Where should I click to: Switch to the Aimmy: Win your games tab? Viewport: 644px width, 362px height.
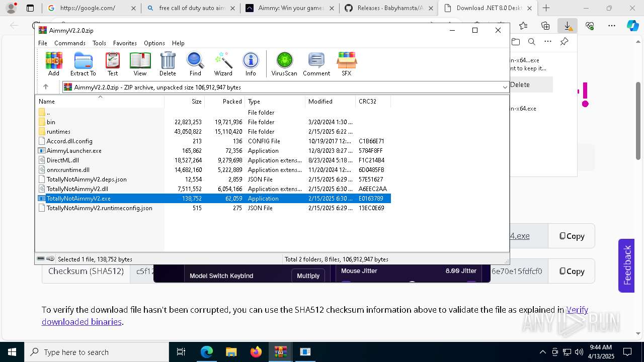tap(289, 8)
